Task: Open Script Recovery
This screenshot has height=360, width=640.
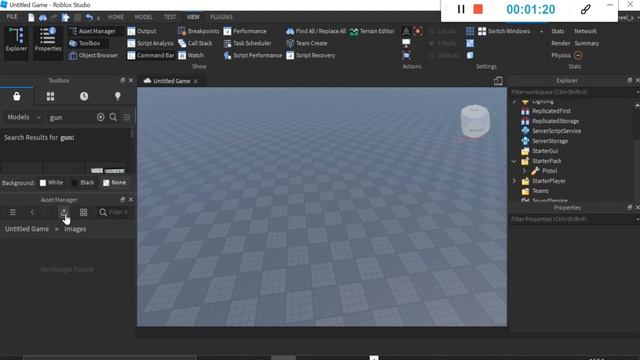Action: tap(311, 56)
